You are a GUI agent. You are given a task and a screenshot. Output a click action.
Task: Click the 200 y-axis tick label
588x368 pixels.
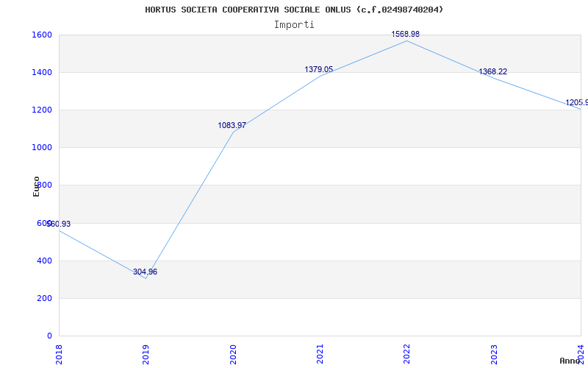45,299
